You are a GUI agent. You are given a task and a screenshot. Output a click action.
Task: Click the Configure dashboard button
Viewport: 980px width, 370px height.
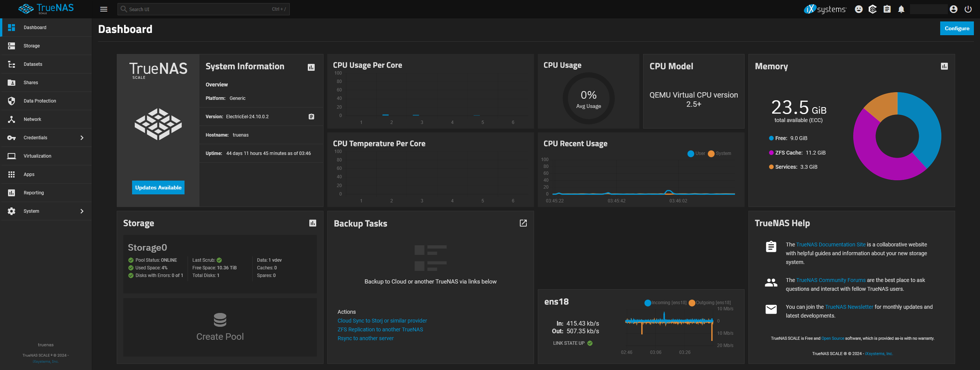[x=957, y=28]
